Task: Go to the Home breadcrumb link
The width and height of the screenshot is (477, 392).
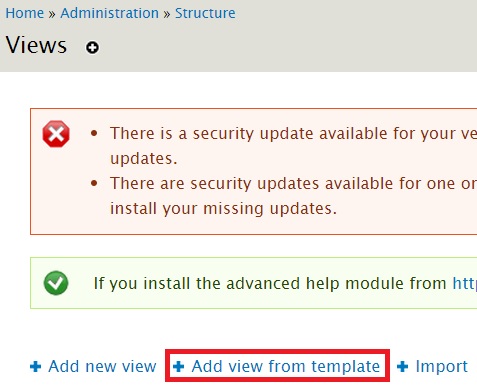Action: (x=25, y=13)
